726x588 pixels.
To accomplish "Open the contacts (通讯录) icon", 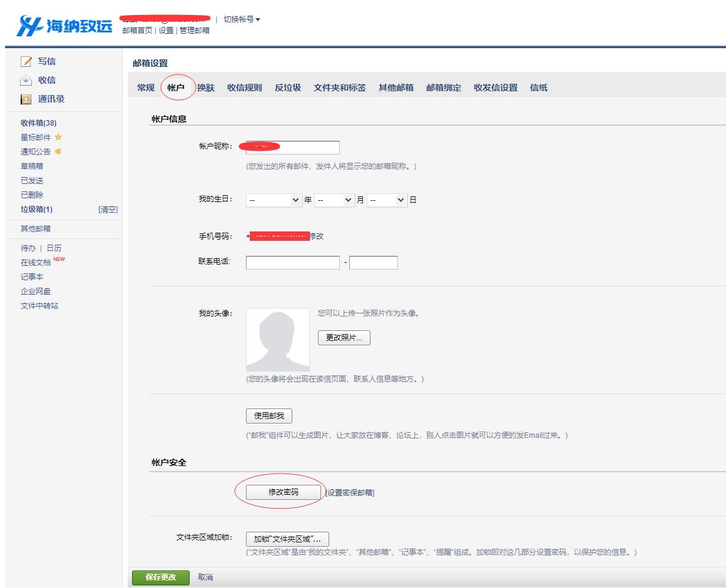I will [x=26, y=99].
